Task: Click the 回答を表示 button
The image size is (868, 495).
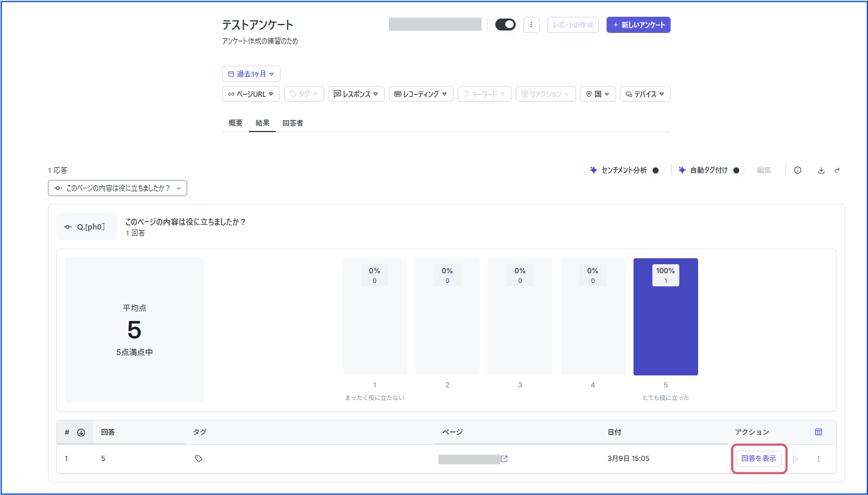Action: point(759,459)
